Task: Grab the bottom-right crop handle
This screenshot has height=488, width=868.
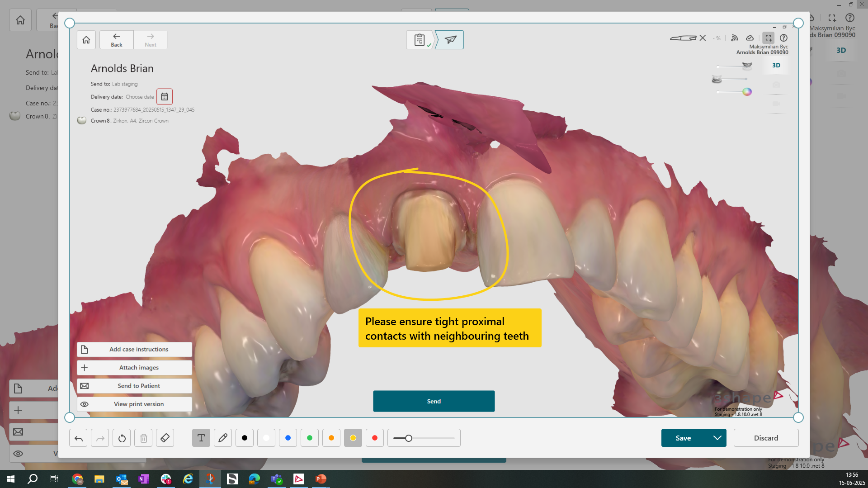Action: pyautogui.click(x=798, y=417)
